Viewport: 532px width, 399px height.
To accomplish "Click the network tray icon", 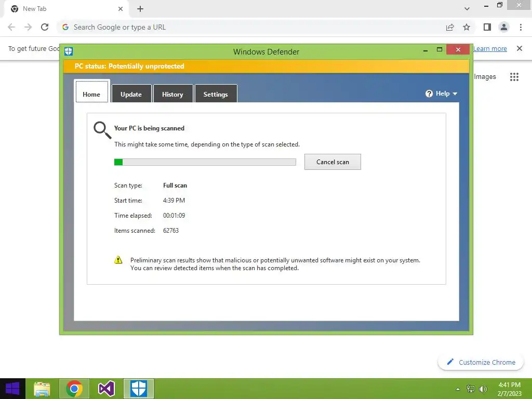I will click(x=470, y=389).
